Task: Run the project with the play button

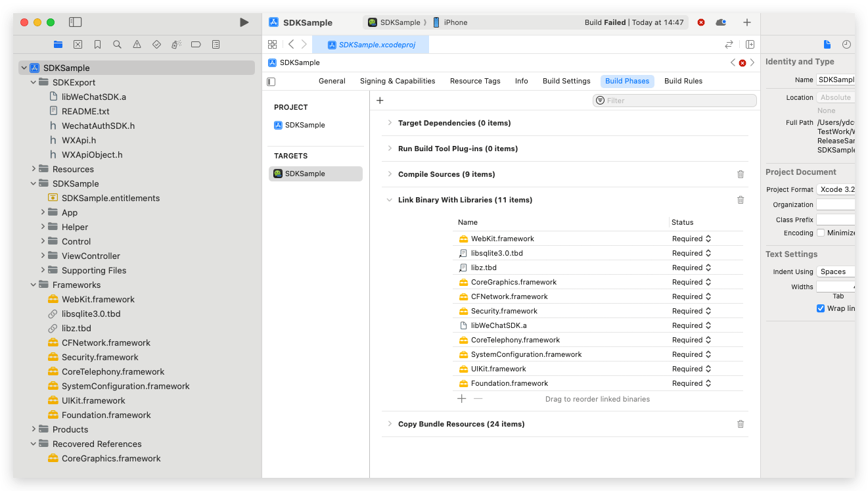Action: [244, 22]
